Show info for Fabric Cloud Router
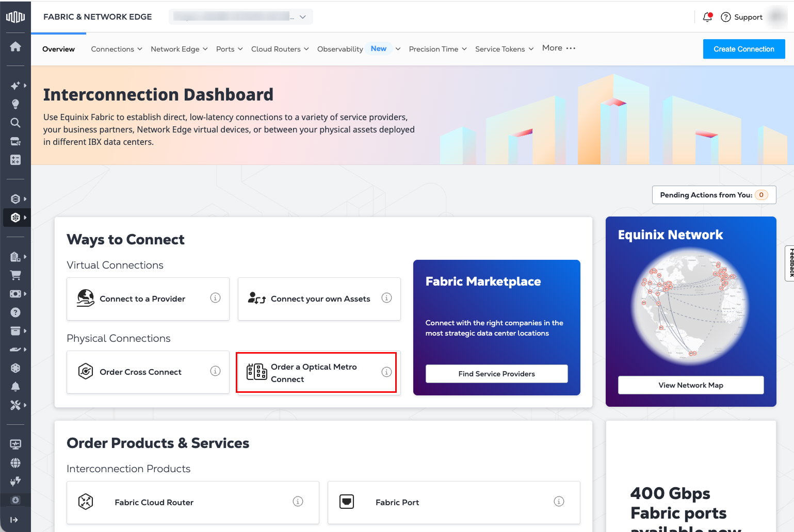794x532 pixels. pos(298,502)
